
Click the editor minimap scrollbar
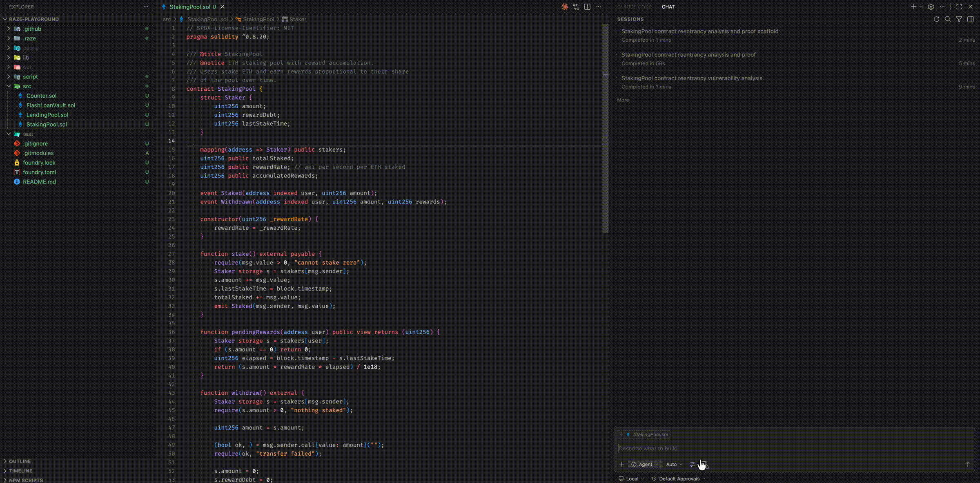(x=606, y=128)
